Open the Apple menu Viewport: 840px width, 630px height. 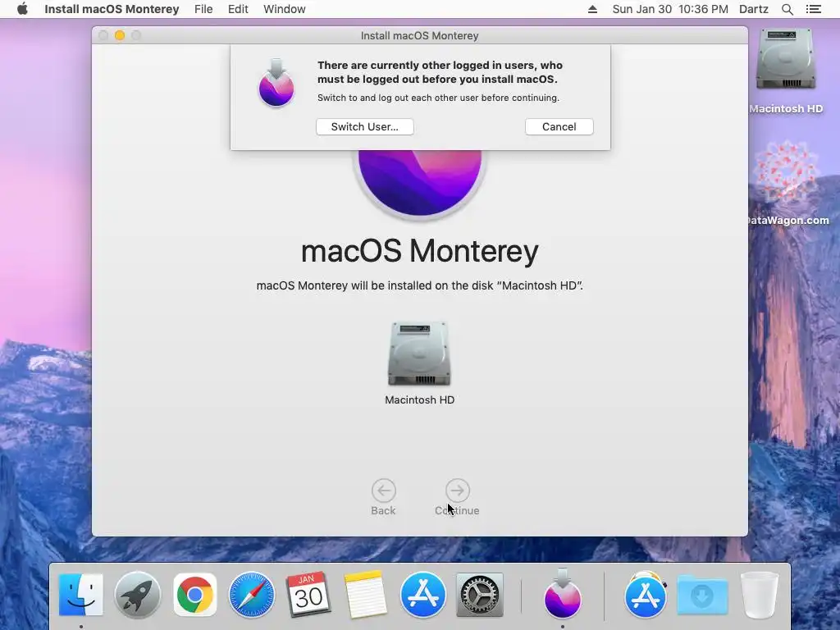pyautogui.click(x=22, y=9)
